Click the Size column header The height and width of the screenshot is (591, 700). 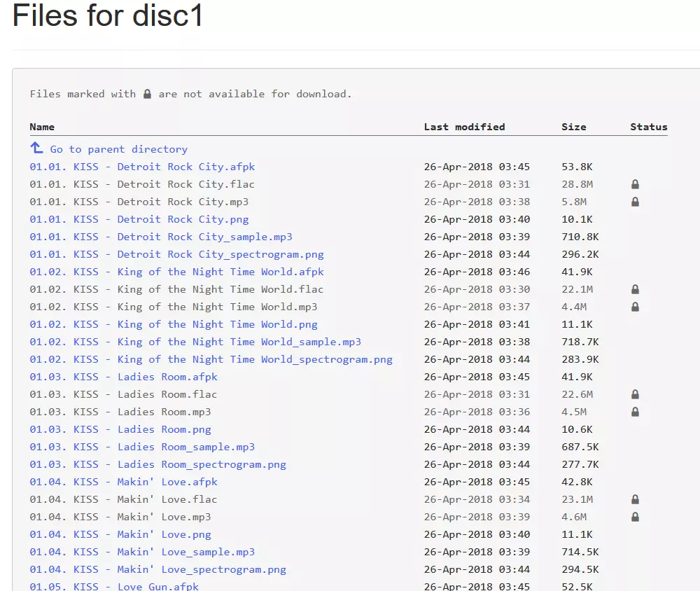pos(574,127)
